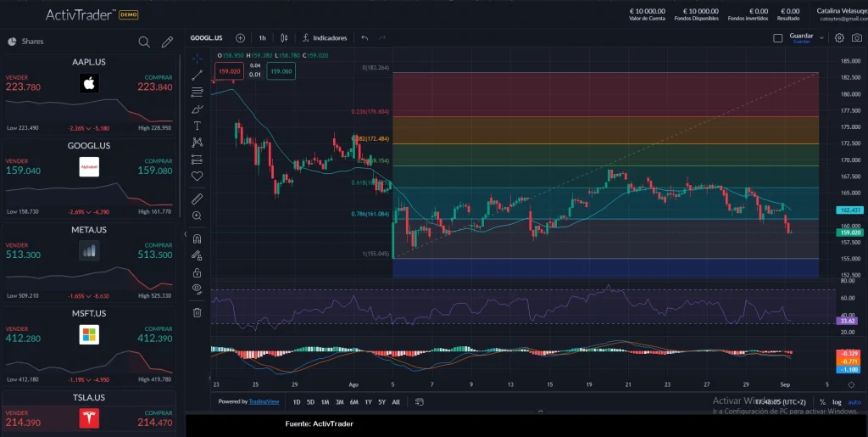868x437 pixels.
Task: Open chart settings gear icon
Action: click(x=839, y=38)
